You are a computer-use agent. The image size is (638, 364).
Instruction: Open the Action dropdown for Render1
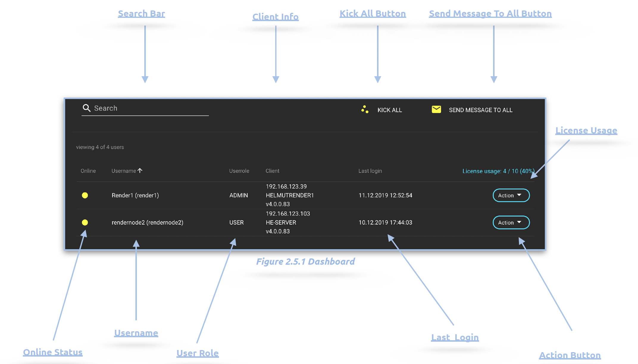pyautogui.click(x=511, y=195)
